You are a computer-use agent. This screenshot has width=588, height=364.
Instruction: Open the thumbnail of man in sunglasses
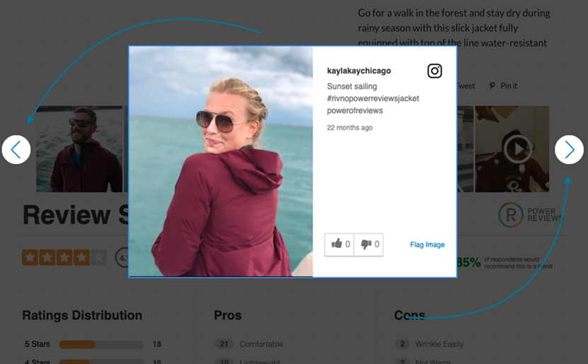[x=79, y=149]
